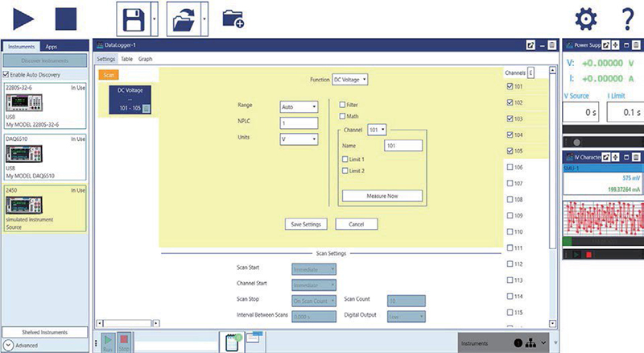Click the IV Characterizer green progress bar
The image size is (644, 353).
[x=567, y=242]
